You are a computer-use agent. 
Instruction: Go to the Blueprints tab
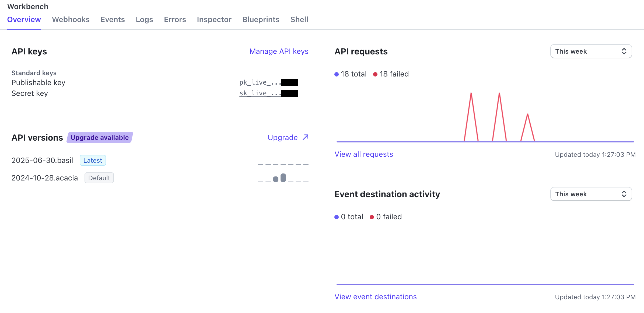click(261, 20)
